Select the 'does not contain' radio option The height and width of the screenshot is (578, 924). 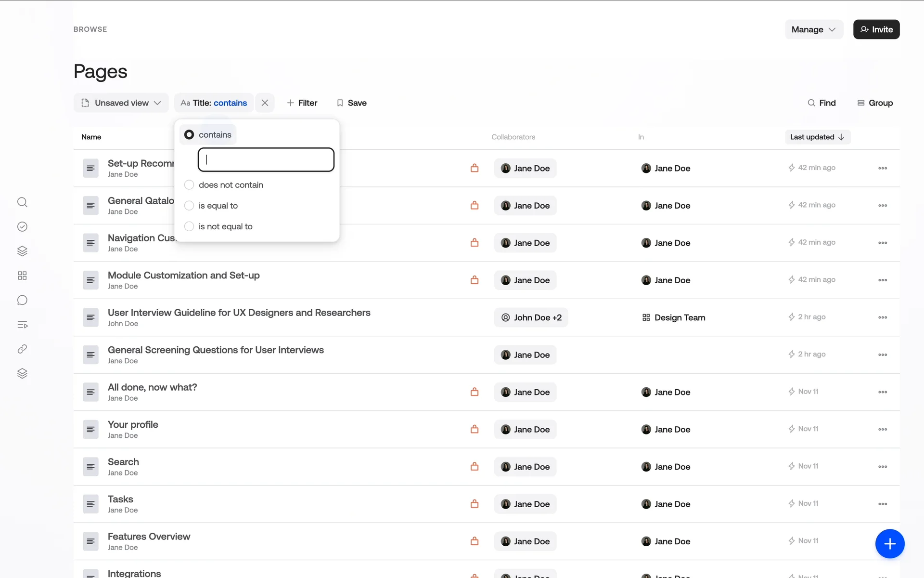[189, 185]
